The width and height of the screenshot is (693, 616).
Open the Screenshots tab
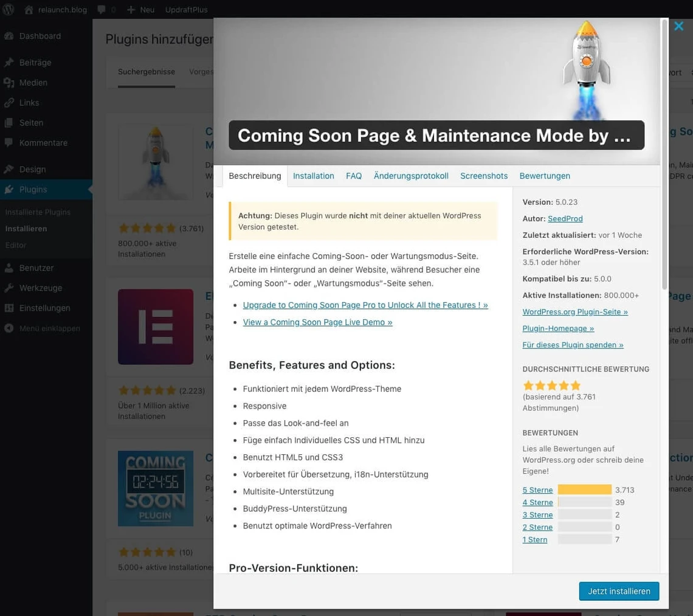click(x=484, y=175)
